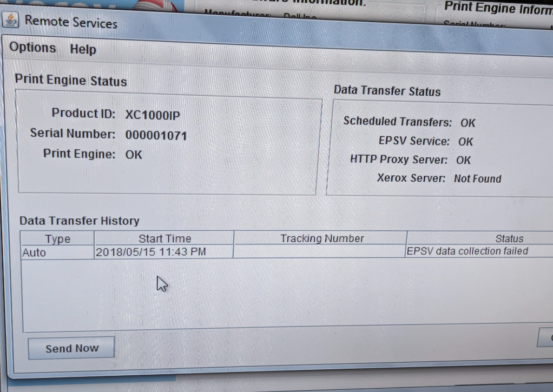Select the 000001071 serial number value
The height and width of the screenshot is (392, 553).
[156, 135]
